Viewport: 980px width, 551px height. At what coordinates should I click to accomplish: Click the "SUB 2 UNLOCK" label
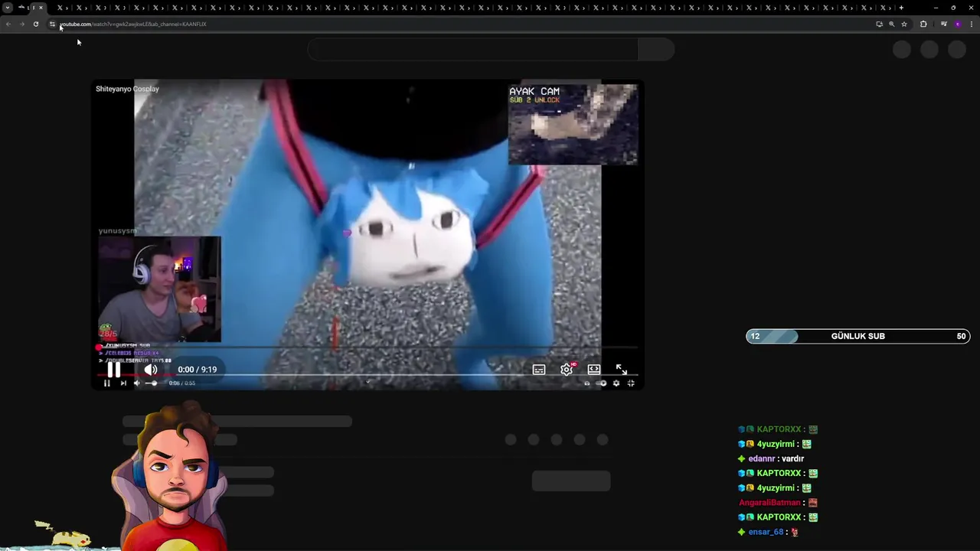(534, 100)
